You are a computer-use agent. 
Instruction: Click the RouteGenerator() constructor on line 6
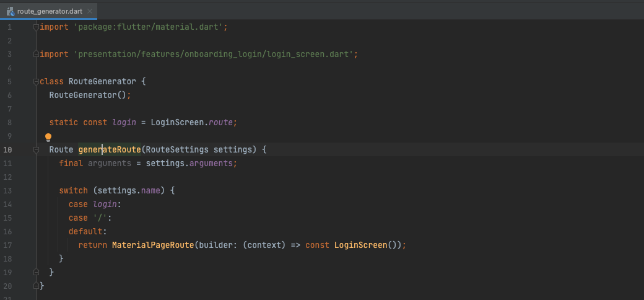pyautogui.click(x=88, y=95)
